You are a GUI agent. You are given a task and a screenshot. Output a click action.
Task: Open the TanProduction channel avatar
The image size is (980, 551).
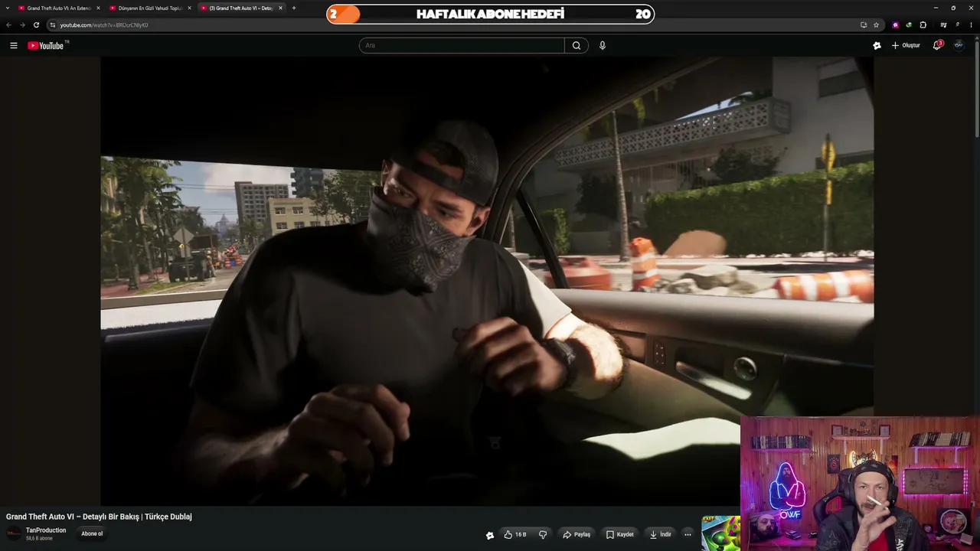pyautogui.click(x=14, y=533)
